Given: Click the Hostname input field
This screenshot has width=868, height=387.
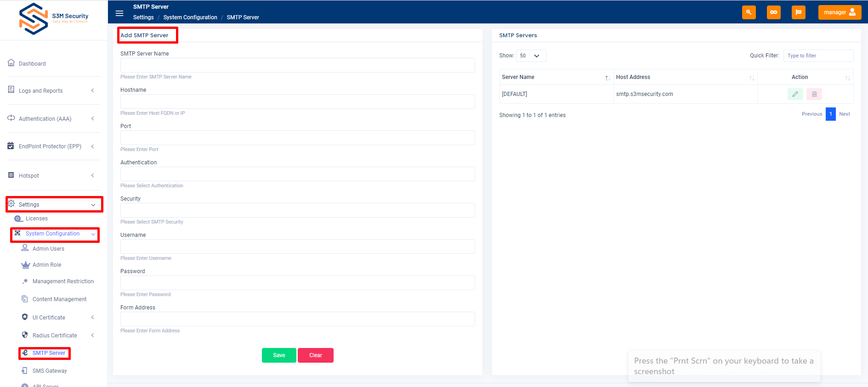Looking at the screenshot, I should (x=297, y=101).
